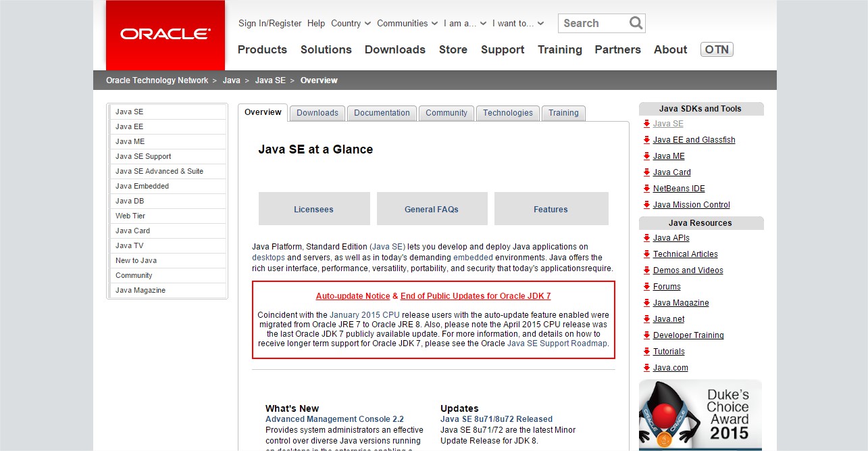Click Sign In/Register link
Viewport: 868px width, 451px height.
[x=270, y=23]
